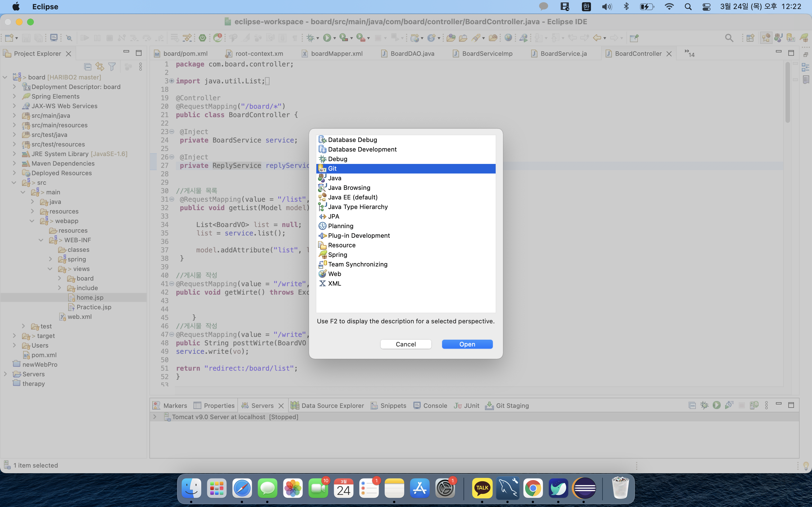Choose the Spring perspective in the list
812x507 pixels.
point(337,255)
